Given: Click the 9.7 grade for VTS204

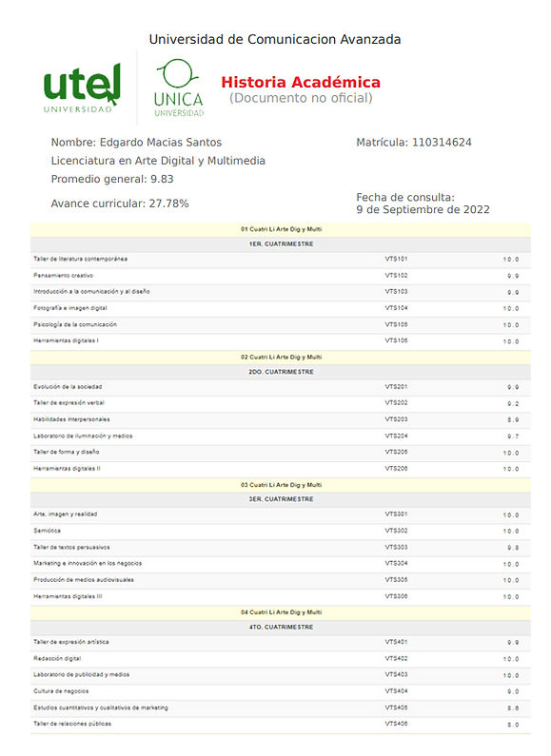Looking at the screenshot, I should click(x=513, y=436).
